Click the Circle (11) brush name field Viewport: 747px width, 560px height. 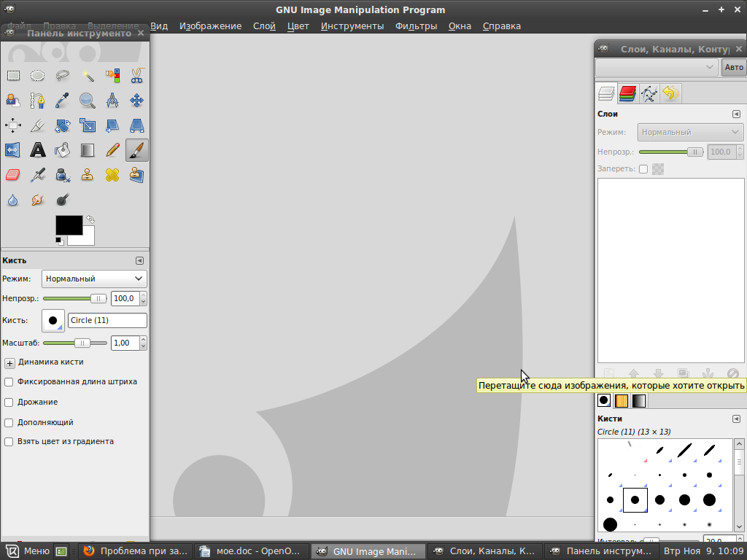click(107, 321)
